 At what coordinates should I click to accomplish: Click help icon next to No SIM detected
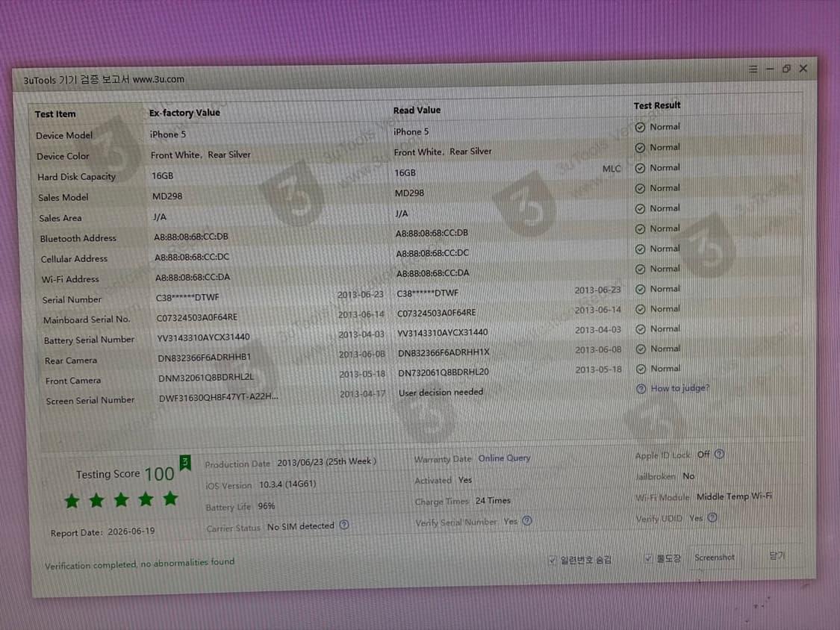344,525
